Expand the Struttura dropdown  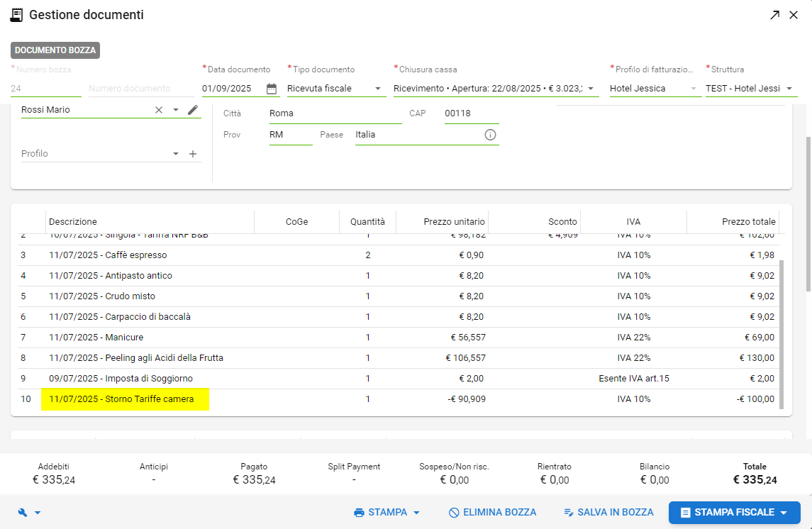click(789, 89)
